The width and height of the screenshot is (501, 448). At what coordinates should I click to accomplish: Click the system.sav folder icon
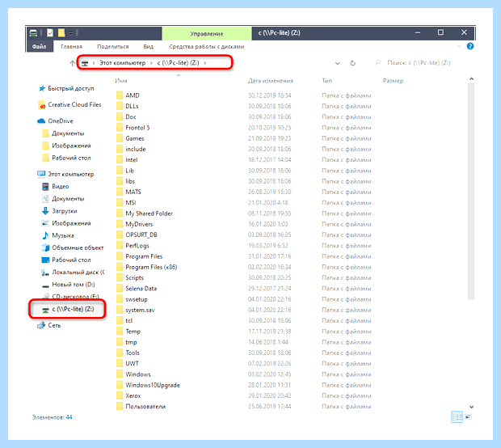[x=120, y=310]
